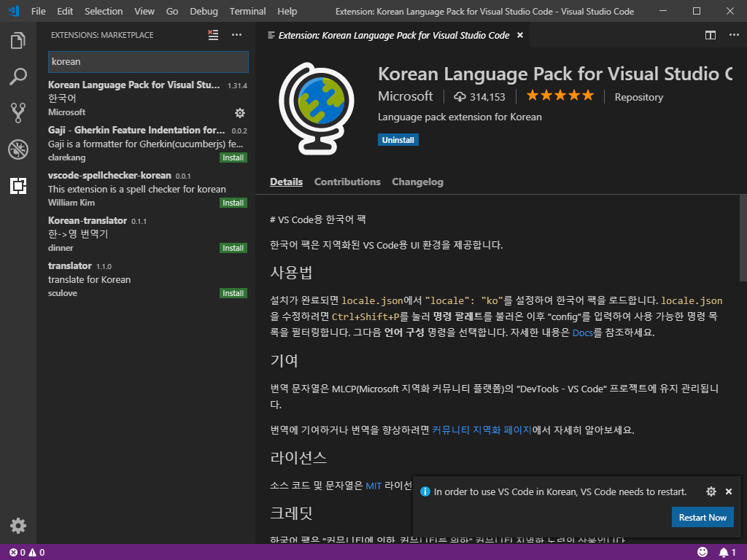747x560 pixels.
Task: Open the Source Control view
Action: [x=18, y=113]
